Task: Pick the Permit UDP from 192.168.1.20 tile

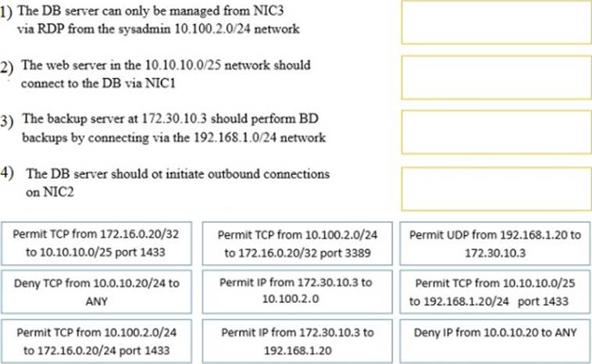Action: [x=495, y=243]
